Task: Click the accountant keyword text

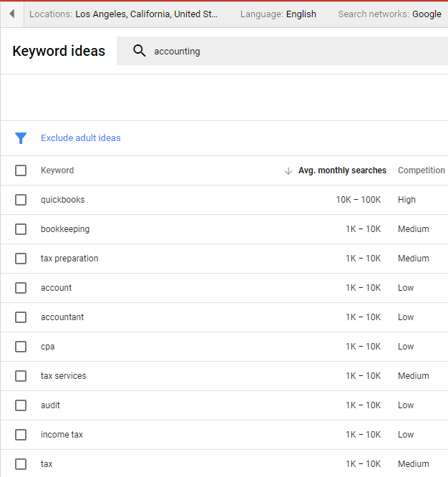Action: click(x=62, y=317)
